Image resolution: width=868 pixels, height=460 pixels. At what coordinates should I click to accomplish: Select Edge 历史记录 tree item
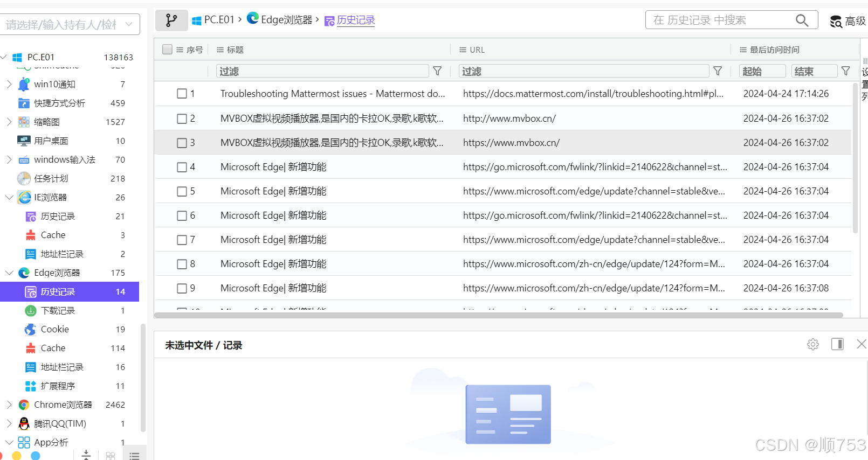[x=70, y=291]
